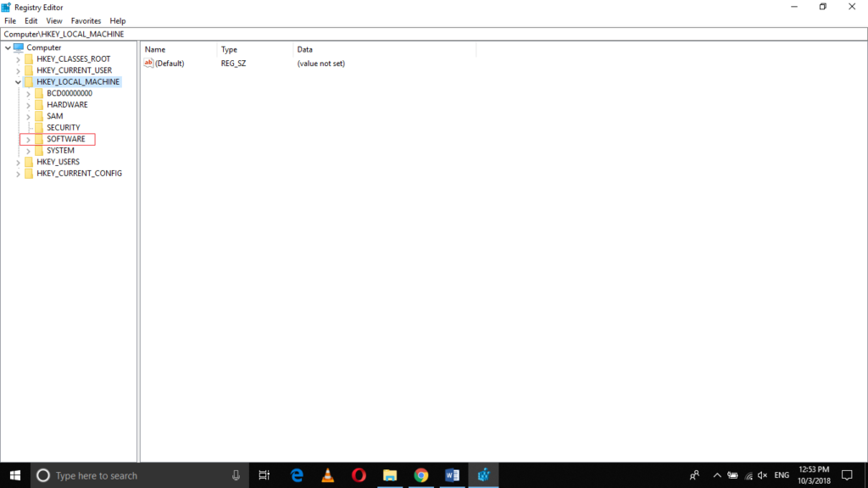The width and height of the screenshot is (868, 488).
Task: Switch to Microsoft Word in the taskbar
Action: pos(452,475)
